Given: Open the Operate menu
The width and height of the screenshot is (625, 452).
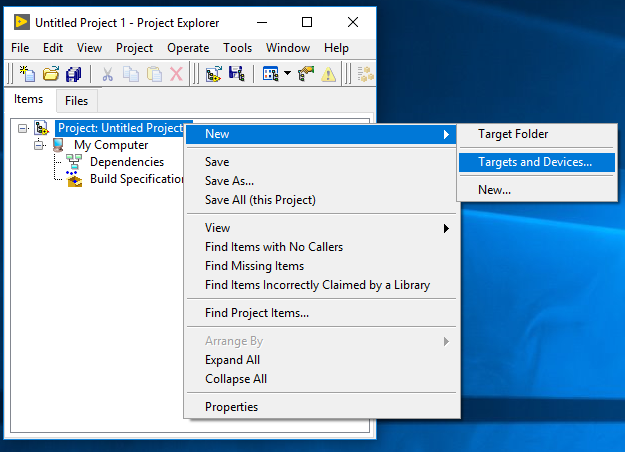Looking at the screenshot, I should point(188,48).
